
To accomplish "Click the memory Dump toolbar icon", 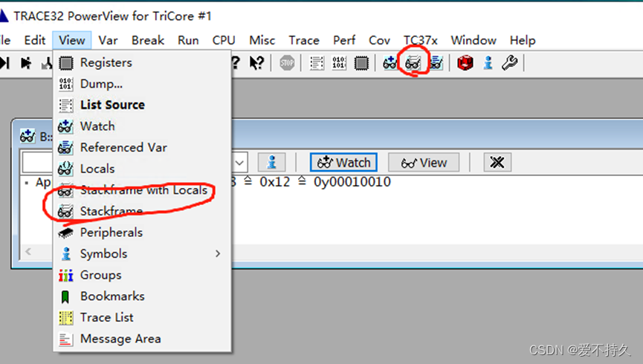I will click(339, 62).
